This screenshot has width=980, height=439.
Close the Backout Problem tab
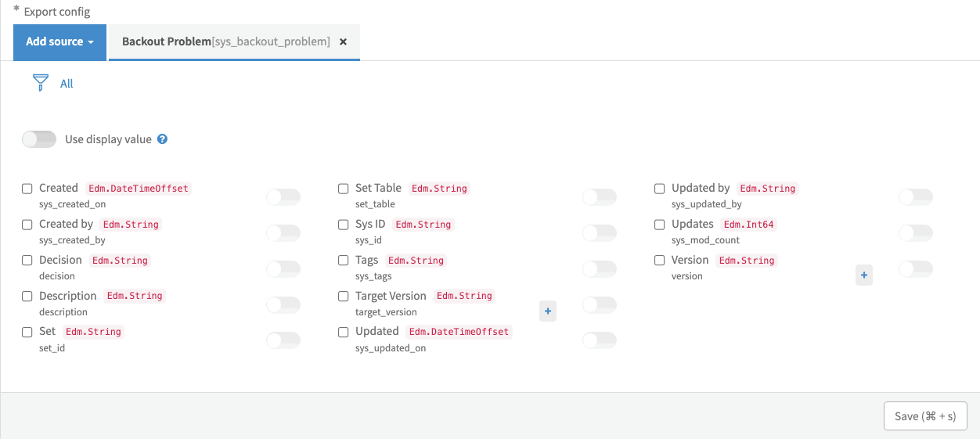click(x=343, y=41)
